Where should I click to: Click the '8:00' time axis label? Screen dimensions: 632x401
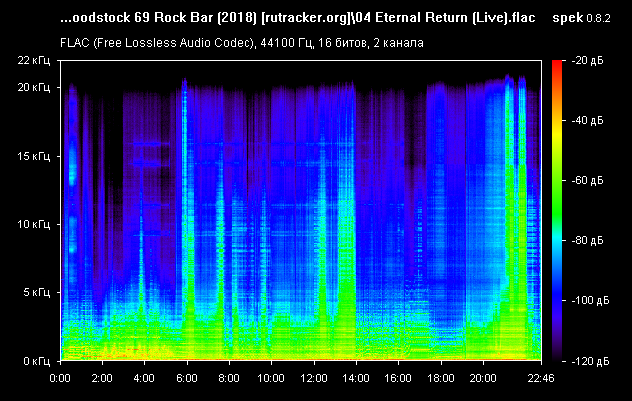point(229,378)
